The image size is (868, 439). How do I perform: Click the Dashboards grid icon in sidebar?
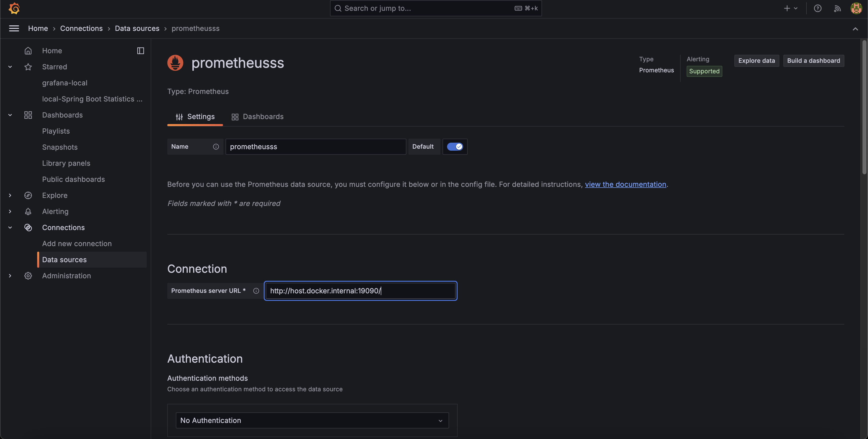(28, 115)
